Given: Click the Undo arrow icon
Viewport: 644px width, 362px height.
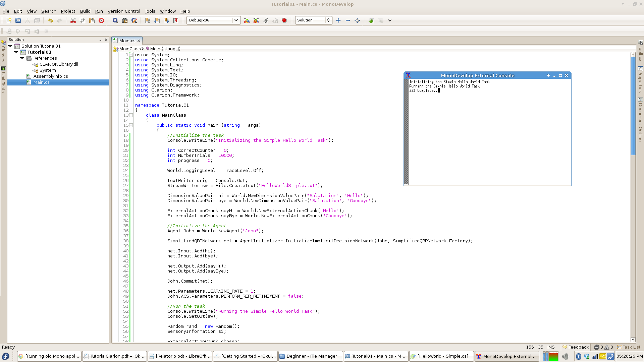Looking at the screenshot, I should click(x=50, y=20).
